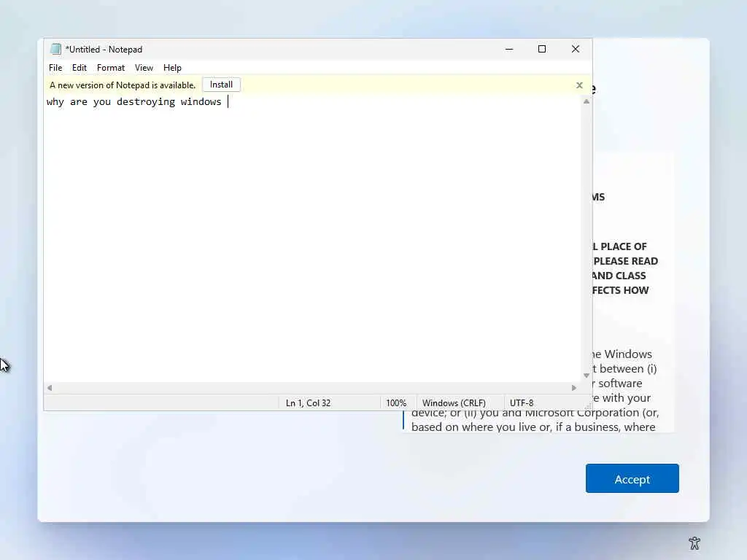Click the word 'destroying' in the text
The height and width of the screenshot is (560, 747).
[x=146, y=102]
